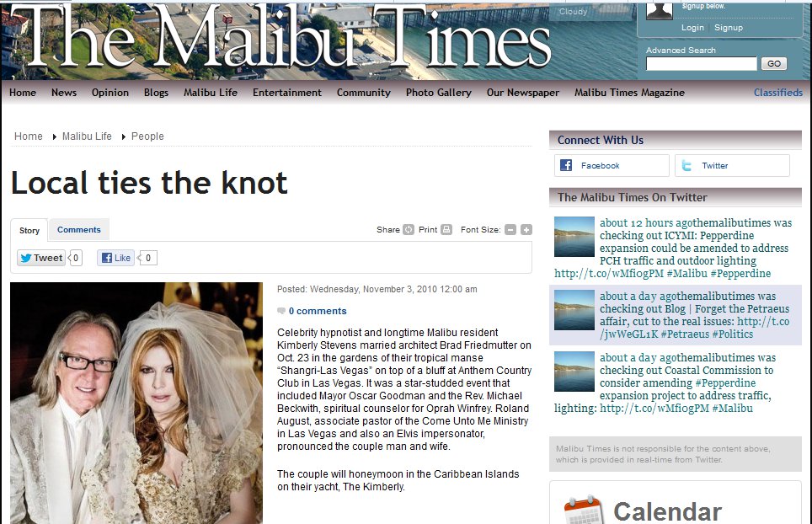The width and height of the screenshot is (812, 524).
Task: Click the user avatar icon above Login
Action: [660, 11]
